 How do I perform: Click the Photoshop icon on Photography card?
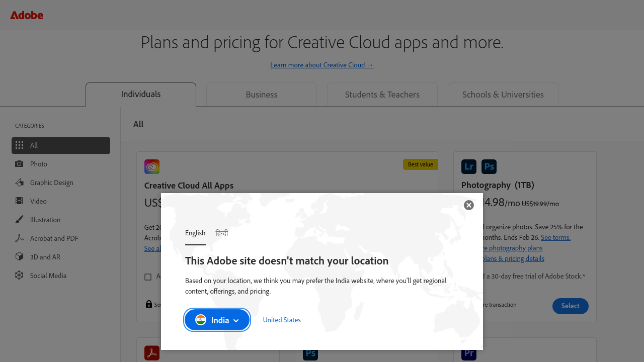click(489, 166)
